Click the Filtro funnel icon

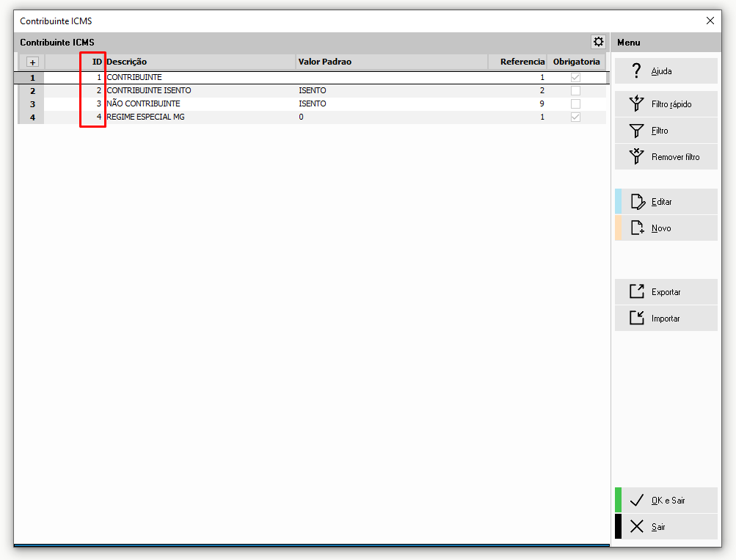coord(636,131)
